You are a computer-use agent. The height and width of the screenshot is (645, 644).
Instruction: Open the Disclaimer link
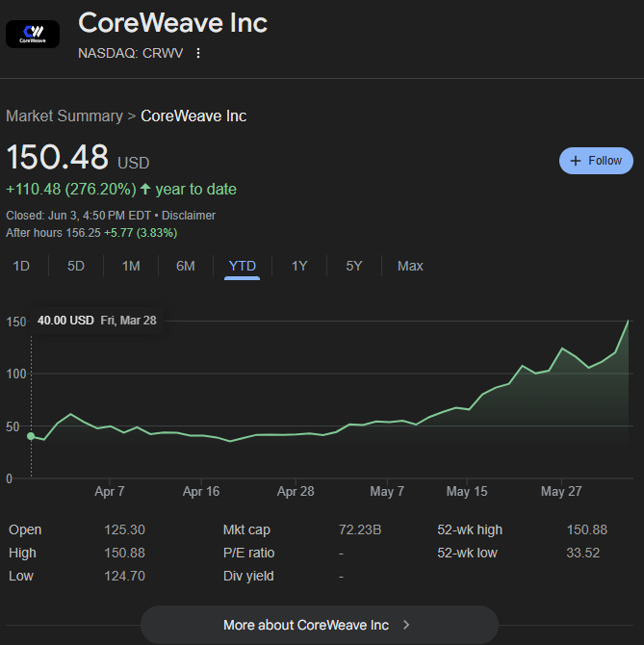coord(189,215)
